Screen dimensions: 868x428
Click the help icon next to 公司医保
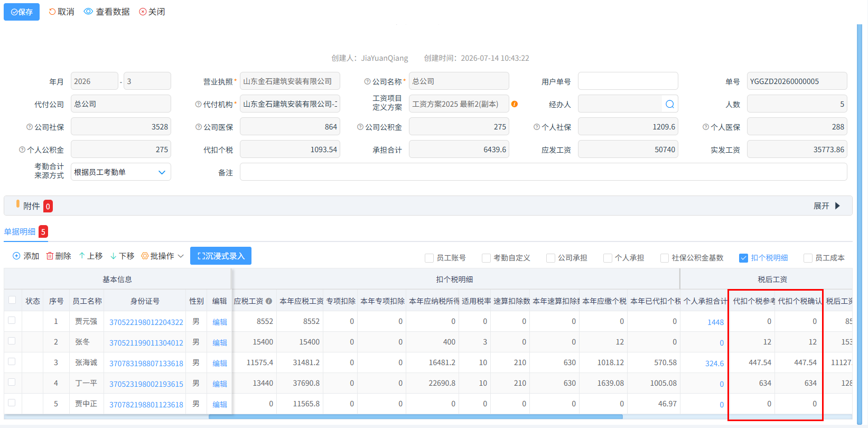(199, 127)
